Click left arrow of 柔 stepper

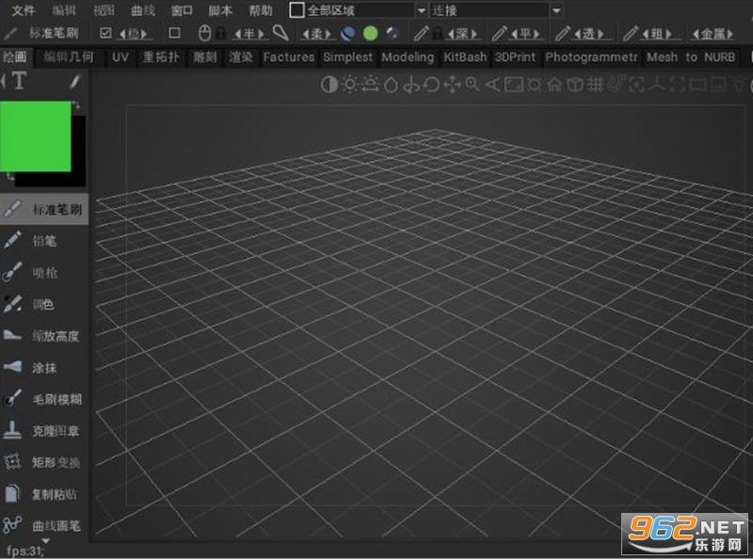point(305,34)
